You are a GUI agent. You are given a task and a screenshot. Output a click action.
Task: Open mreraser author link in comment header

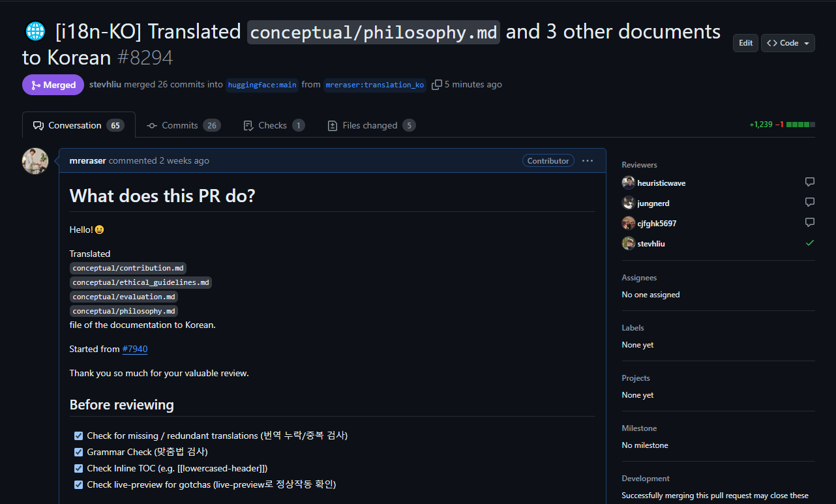87,160
